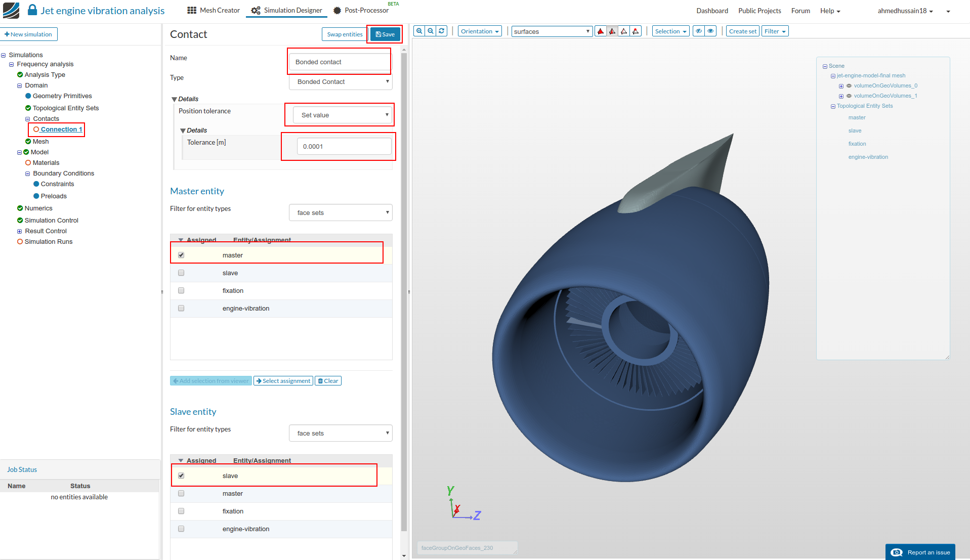Toggle visibility eye of volumeOnGeoVolumes_1
This screenshot has height=560, width=970.
[849, 96]
